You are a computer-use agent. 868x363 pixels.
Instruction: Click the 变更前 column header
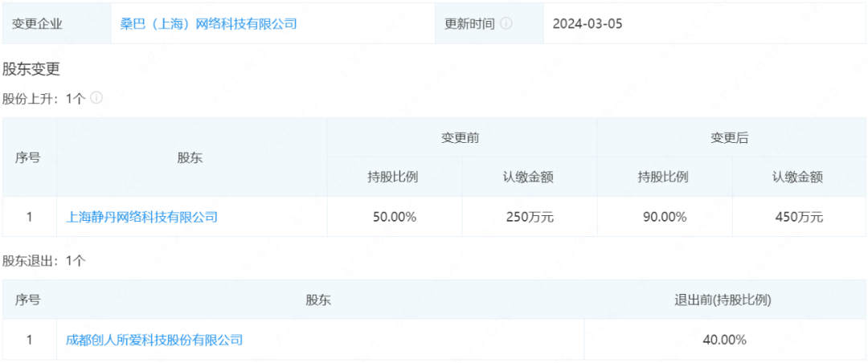(462, 138)
